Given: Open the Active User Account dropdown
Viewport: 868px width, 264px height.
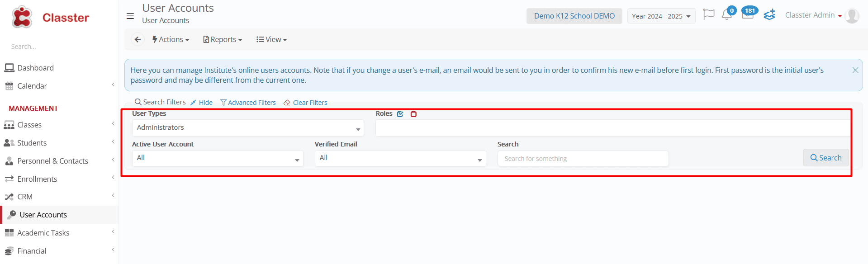Looking at the screenshot, I should point(218,158).
